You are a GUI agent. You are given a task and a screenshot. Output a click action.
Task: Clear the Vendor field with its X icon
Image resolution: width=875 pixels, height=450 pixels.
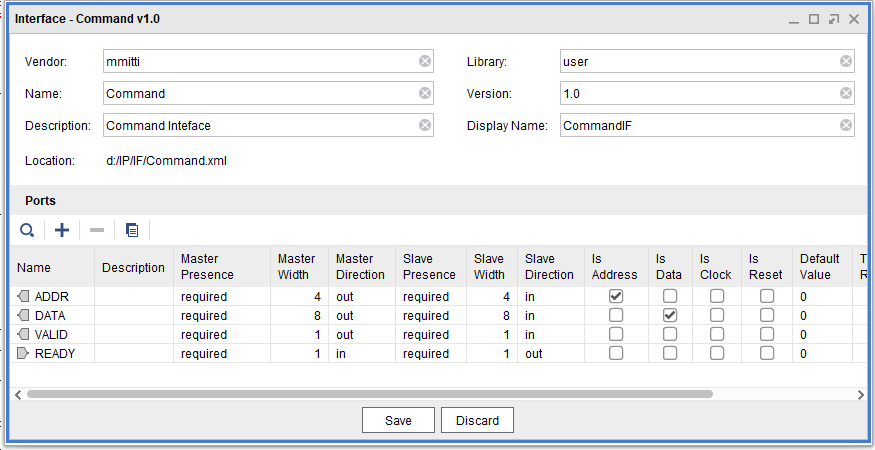click(x=425, y=61)
